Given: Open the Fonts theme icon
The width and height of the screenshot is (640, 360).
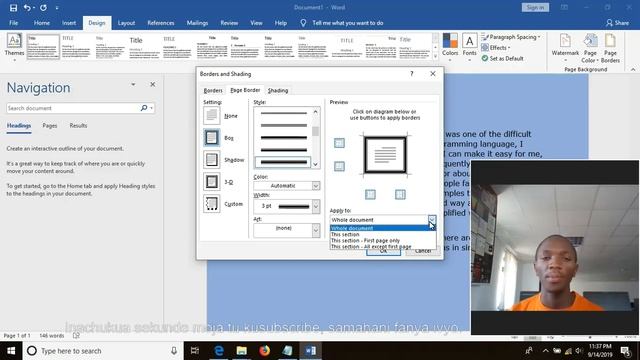Looking at the screenshot, I should pos(469,41).
